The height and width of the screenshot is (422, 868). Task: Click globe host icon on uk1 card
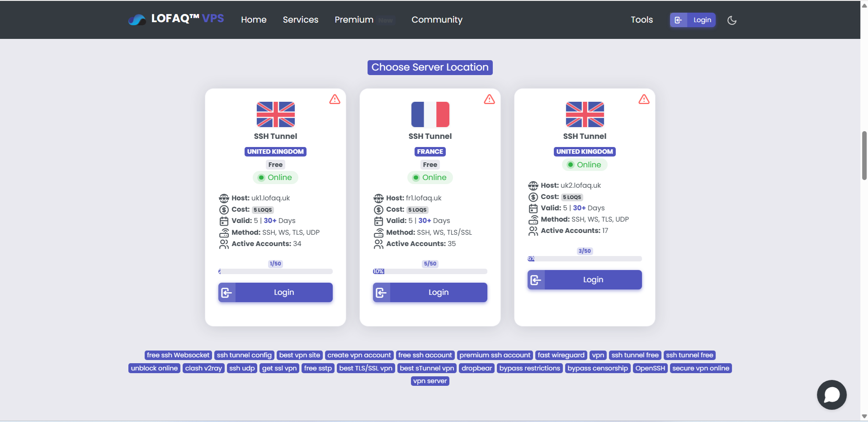pos(224,198)
